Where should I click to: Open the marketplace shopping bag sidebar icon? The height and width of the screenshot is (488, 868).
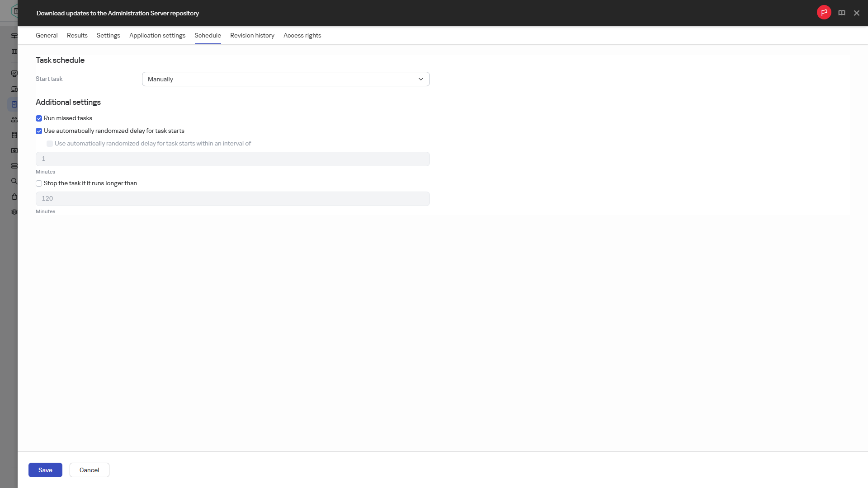tap(14, 197)
